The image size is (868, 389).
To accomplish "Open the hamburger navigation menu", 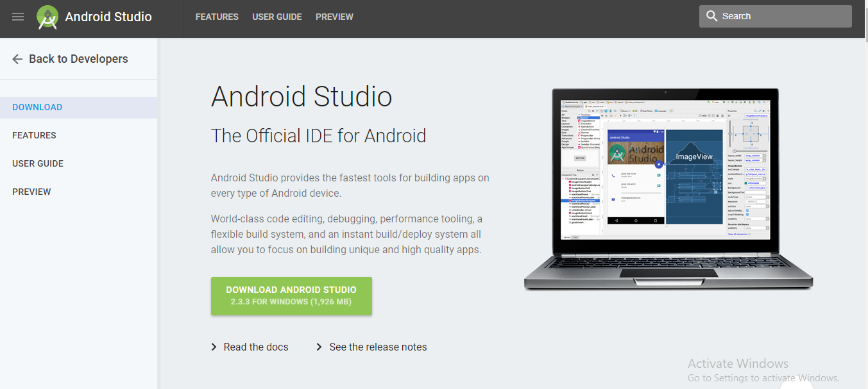I will [x=17, y=17].
